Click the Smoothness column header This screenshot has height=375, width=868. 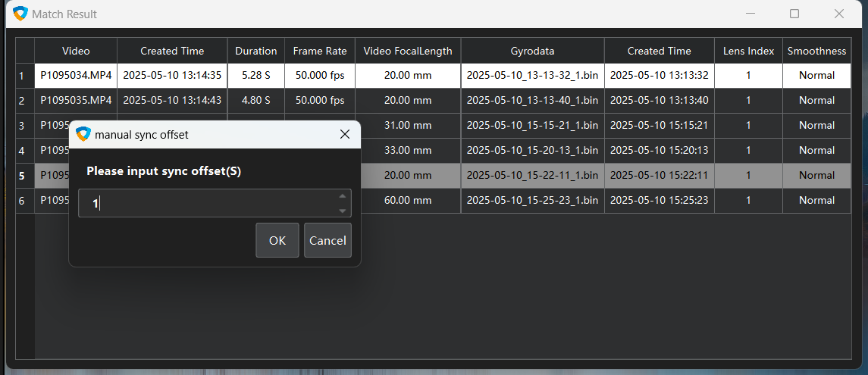pos(816,51)
